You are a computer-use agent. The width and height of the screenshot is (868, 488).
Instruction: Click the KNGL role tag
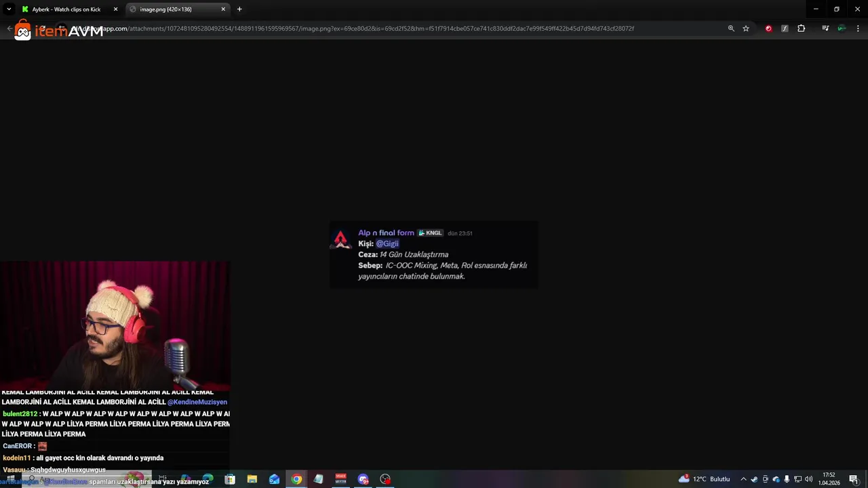click(430, 232)
